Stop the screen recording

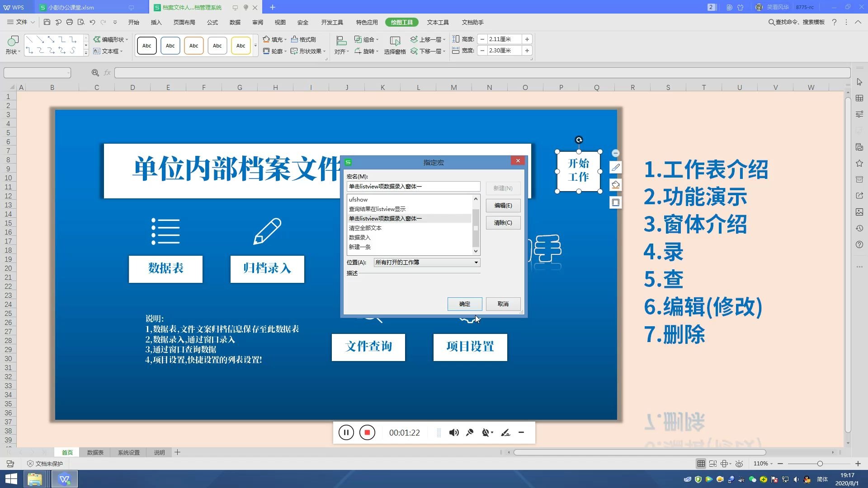(367, 432)
